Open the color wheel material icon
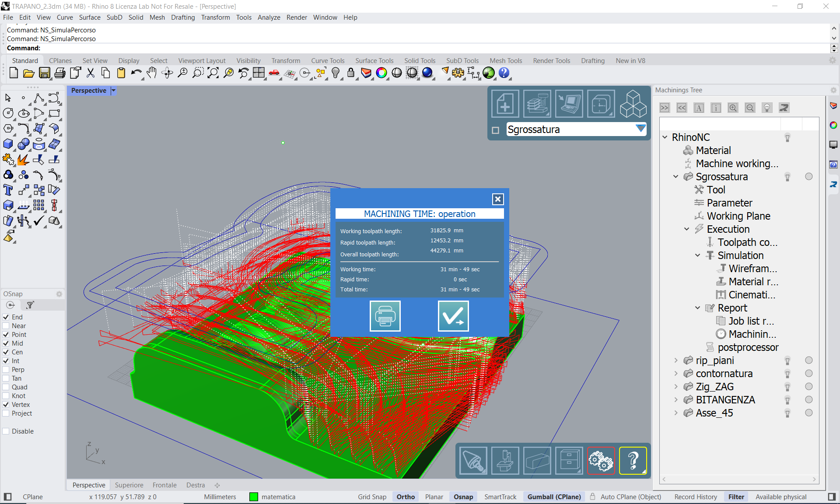 (x=381, y=73)
